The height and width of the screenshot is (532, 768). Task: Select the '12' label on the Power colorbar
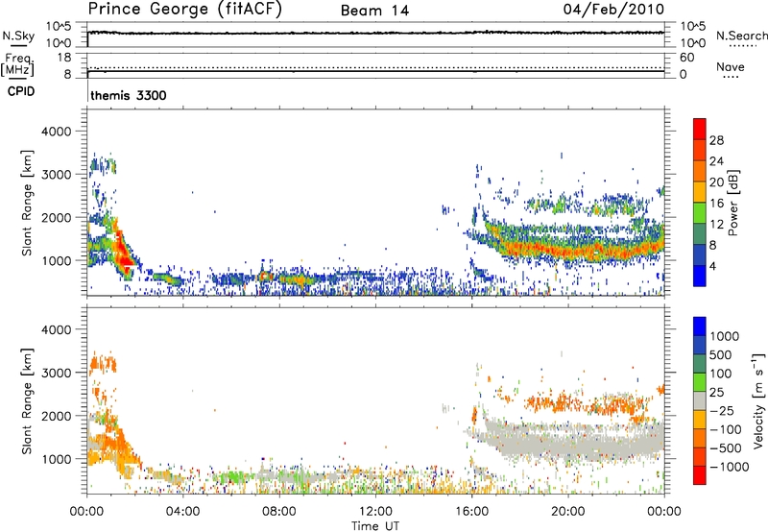click(x=716, y=225)
